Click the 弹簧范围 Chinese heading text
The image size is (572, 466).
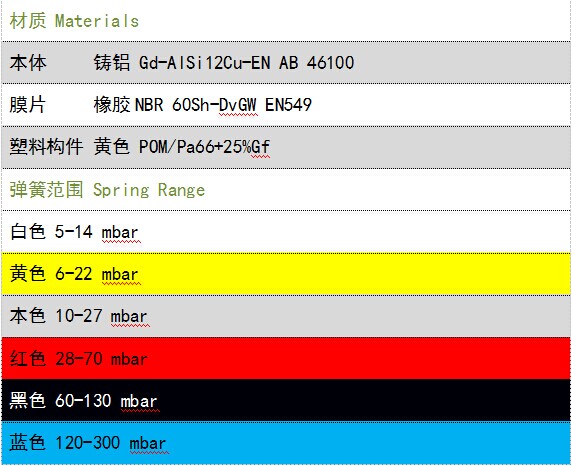coord(46,189)
